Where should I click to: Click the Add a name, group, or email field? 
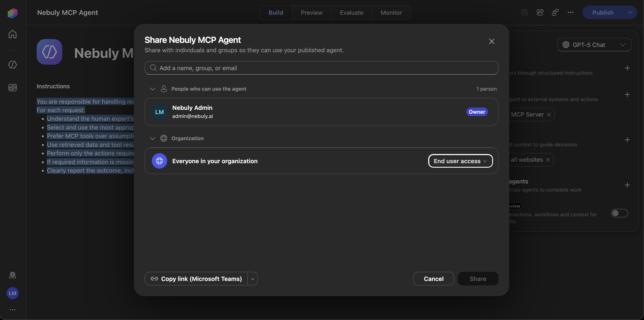click(x=321, y=68)
